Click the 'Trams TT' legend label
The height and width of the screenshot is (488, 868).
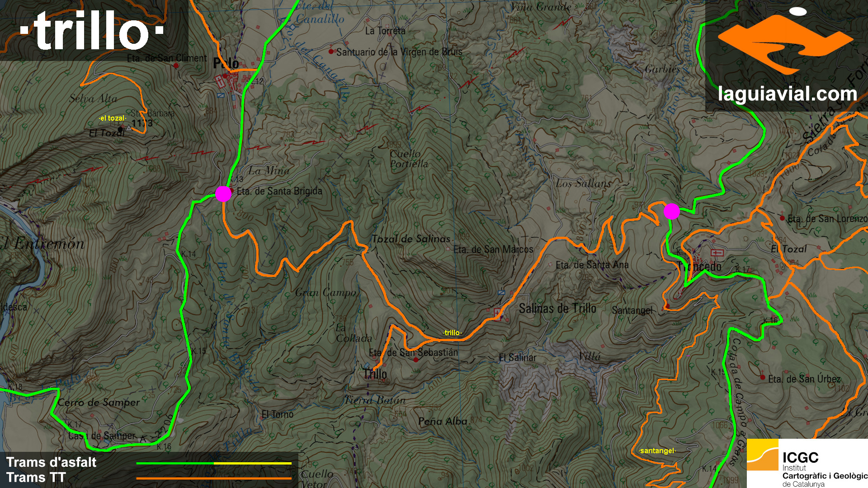coord(36,478)
